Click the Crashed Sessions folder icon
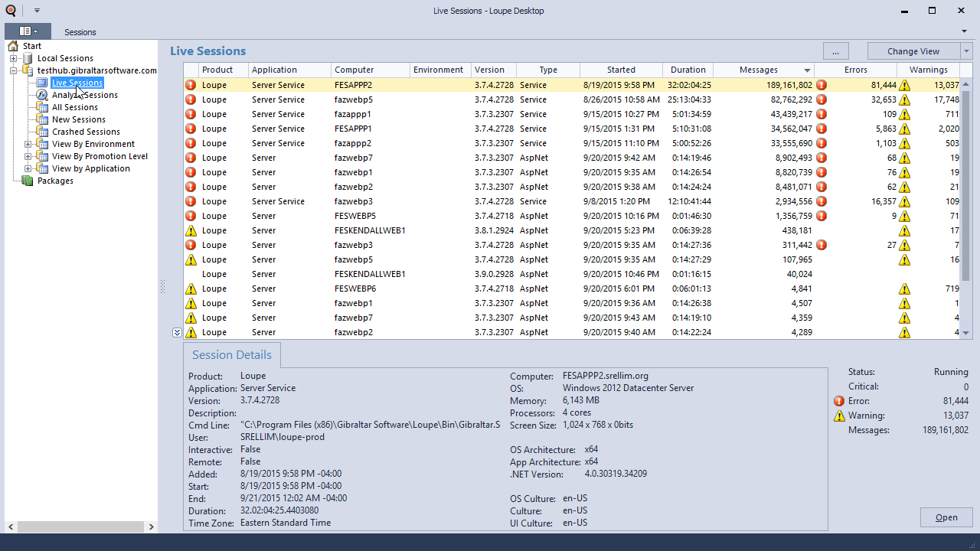Image resolution: width=980 pixels, height=551 pixels. click(x=42, y=132)
